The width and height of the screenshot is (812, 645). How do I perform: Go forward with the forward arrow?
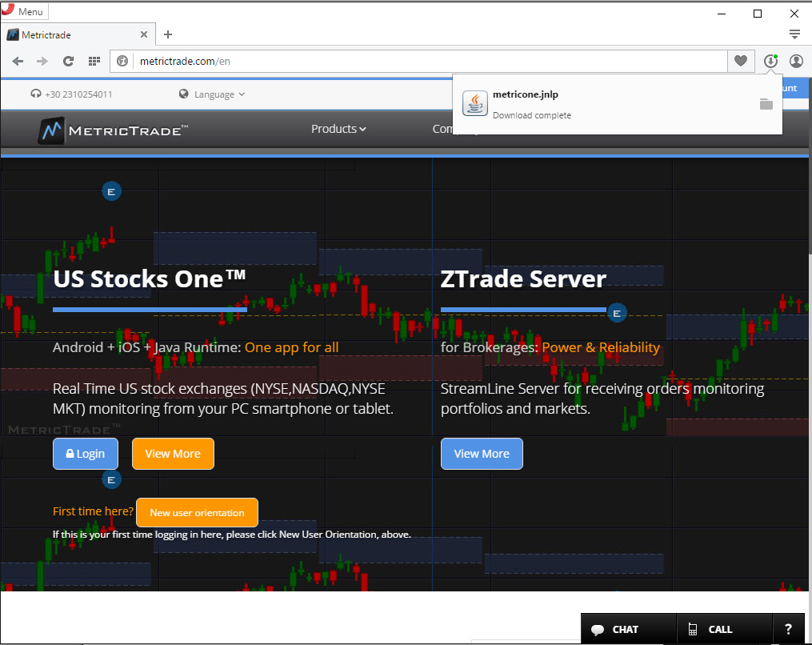click(42, 61)
